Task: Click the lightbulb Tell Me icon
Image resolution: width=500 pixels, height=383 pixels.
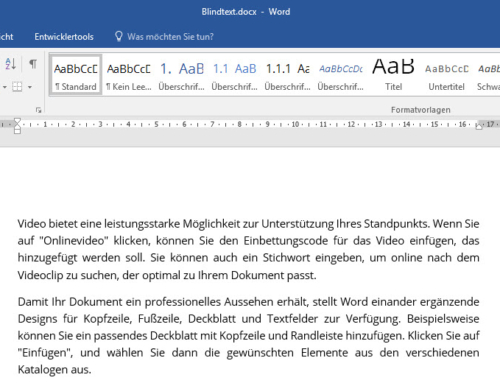Action: coord(119,36)
